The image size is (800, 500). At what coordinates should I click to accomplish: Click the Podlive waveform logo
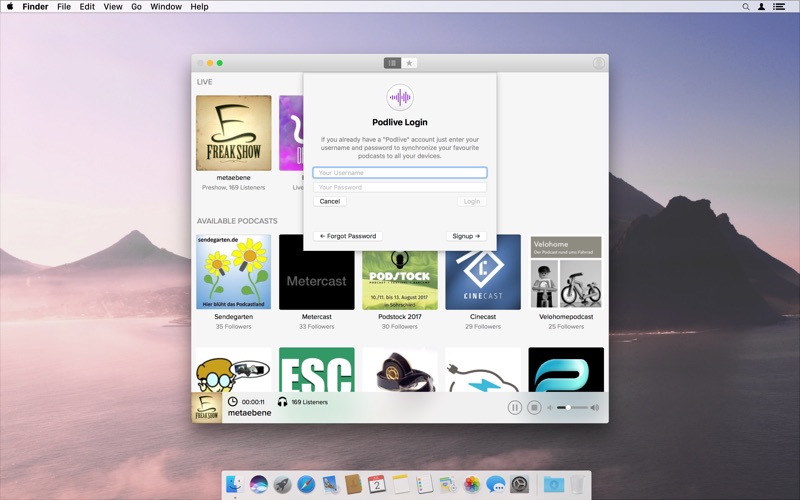click(x=400, y=97)
